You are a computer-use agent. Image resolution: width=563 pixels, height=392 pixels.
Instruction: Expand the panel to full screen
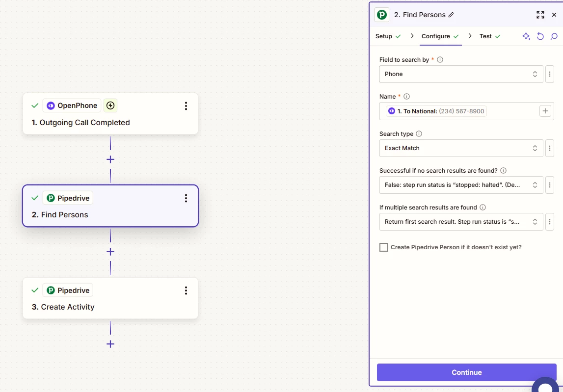click(x=540, y=15)
